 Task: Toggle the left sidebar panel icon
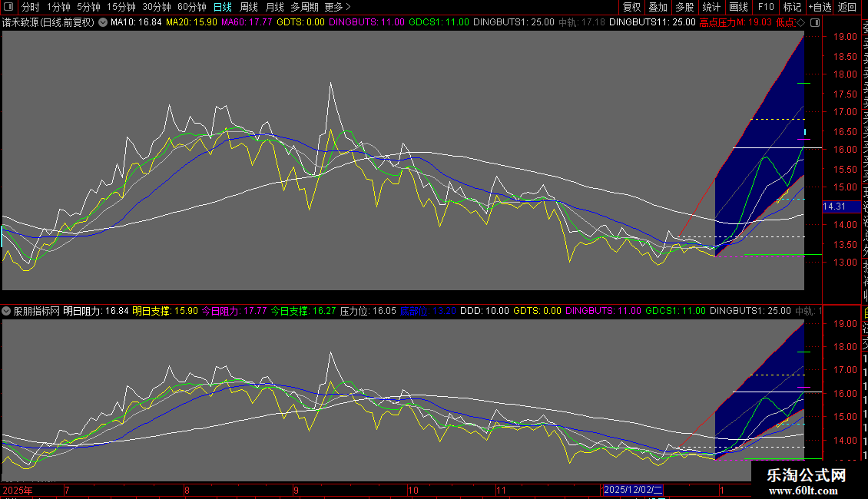pos(8,7)
